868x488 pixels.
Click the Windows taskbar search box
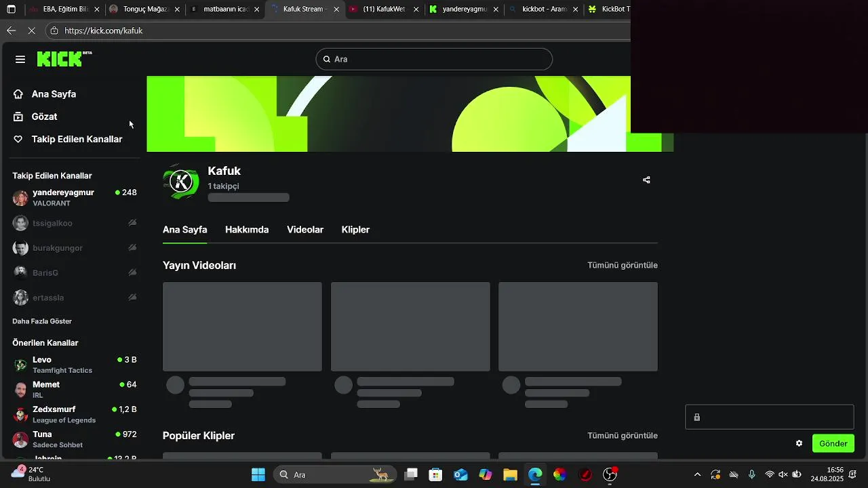[x=334, y=474]
